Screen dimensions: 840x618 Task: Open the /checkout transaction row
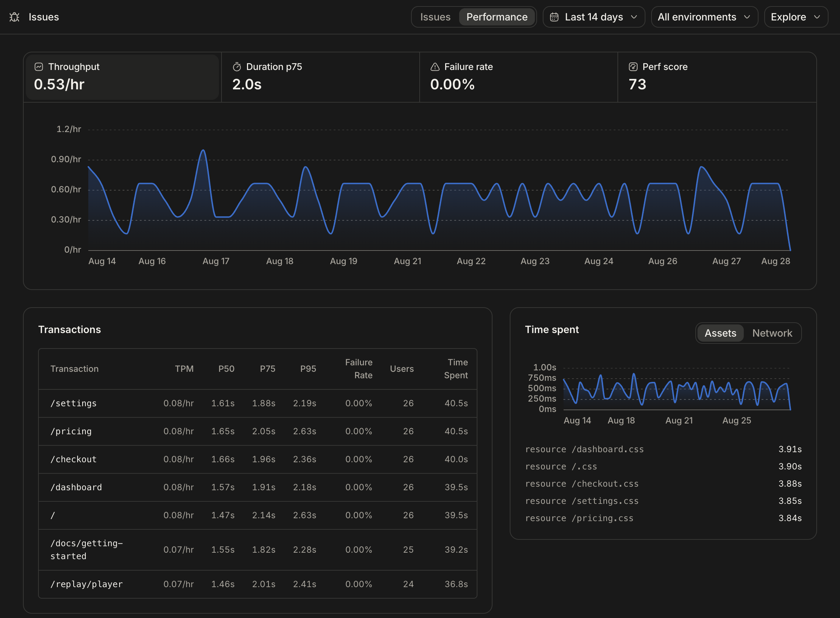(x=258, y=459)
